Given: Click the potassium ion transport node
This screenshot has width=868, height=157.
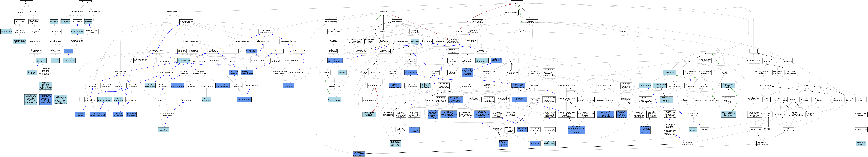Looking at the screenshot, I should [858, 144].
